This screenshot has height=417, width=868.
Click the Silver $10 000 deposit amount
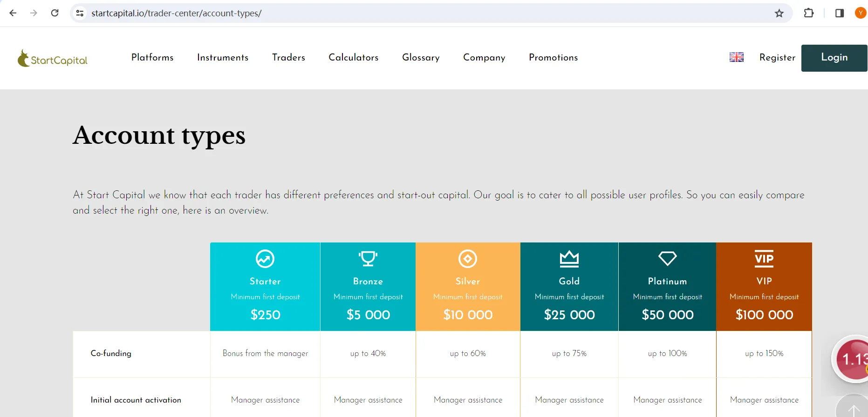click(468, 315)
